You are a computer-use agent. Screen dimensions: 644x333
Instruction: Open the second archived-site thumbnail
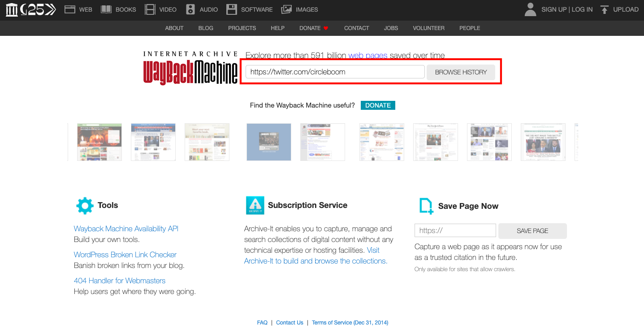(153, 142)
